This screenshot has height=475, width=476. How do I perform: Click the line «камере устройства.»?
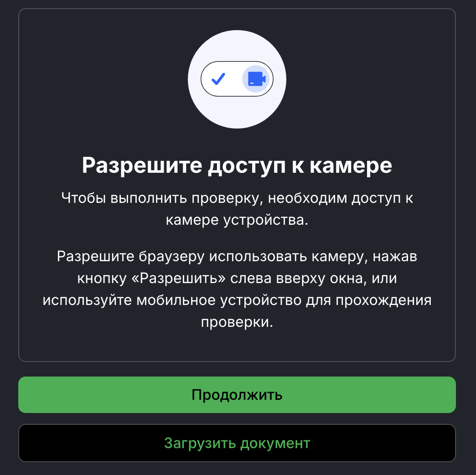[x=237, y=220]
